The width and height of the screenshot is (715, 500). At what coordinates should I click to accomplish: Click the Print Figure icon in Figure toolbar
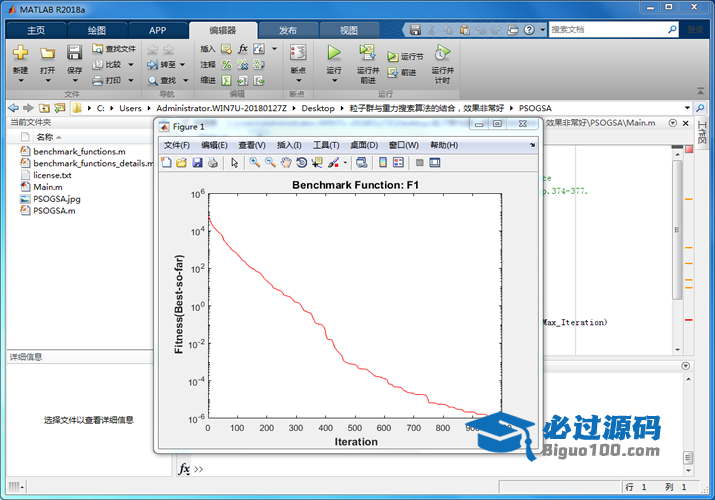(212, 162)
